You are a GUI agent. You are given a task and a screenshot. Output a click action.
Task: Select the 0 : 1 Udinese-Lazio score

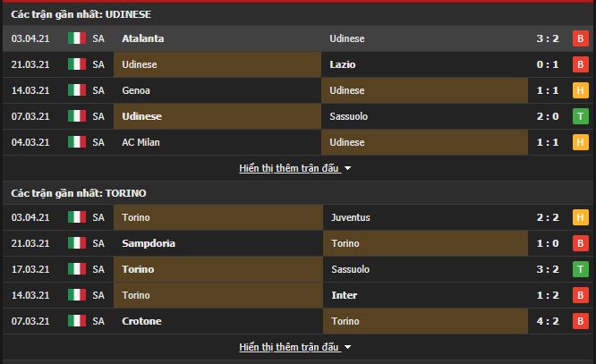tap(548, 64)
